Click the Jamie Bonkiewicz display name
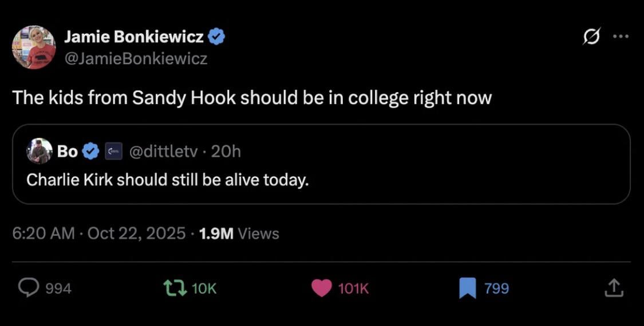Viewport: 644px width, 326px height. (133, 37)
